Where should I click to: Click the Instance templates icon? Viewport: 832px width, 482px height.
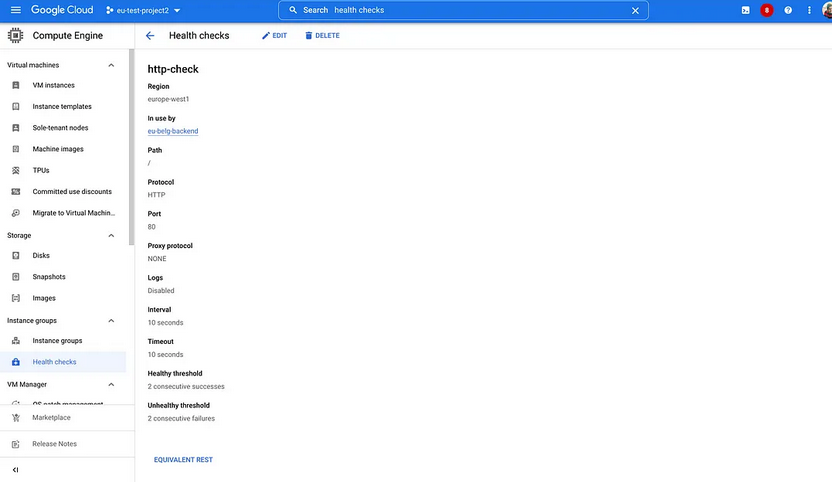[16, 106]
